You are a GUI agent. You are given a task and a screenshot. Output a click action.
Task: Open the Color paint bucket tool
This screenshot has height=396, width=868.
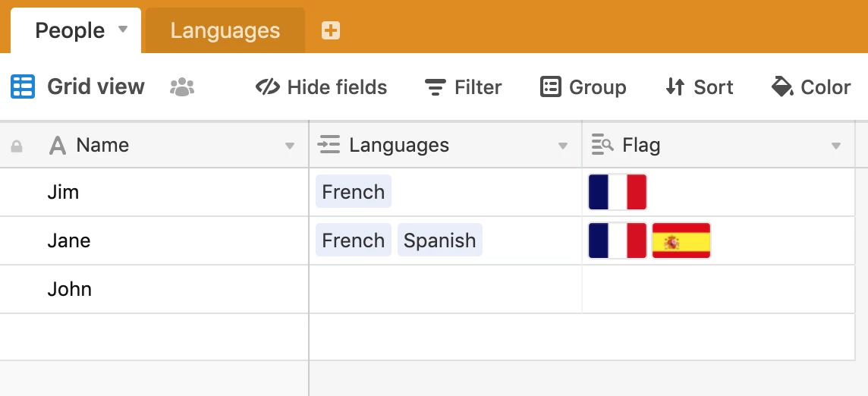pos(810,87)
